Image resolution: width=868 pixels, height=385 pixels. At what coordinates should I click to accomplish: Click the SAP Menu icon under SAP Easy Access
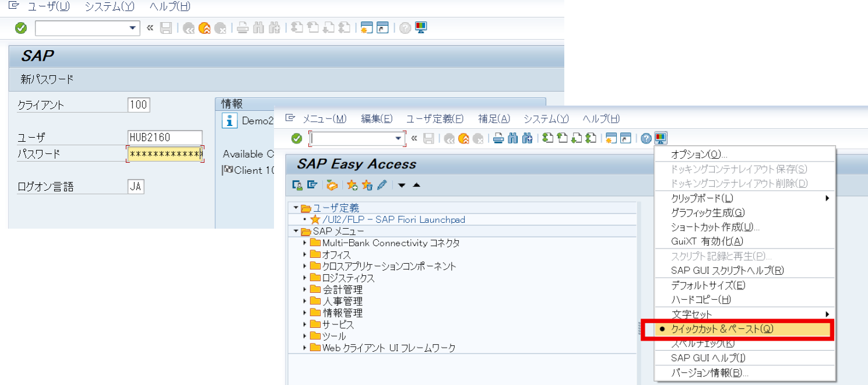(x=312, y=185)
